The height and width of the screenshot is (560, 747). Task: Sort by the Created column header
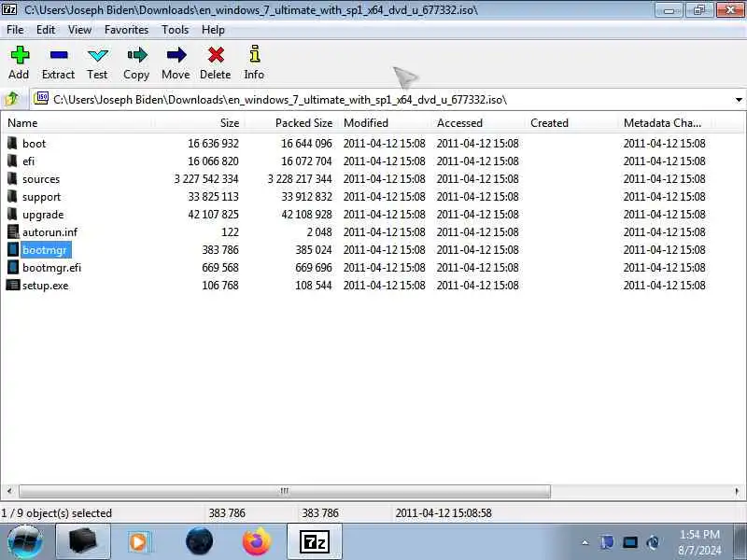coord(572,123)
